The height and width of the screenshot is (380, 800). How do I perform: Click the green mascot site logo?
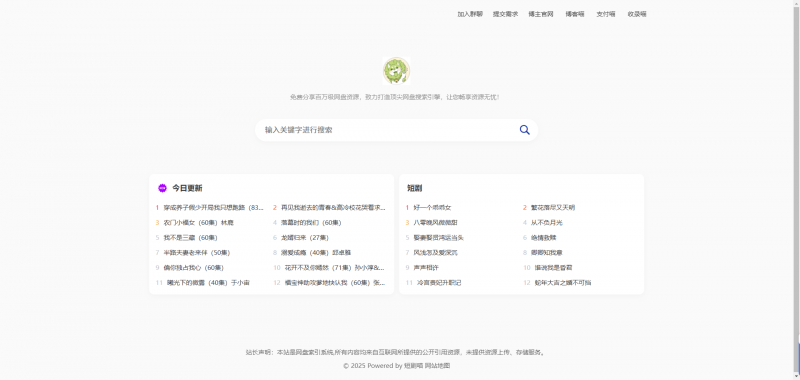click(x=396, y=71)
